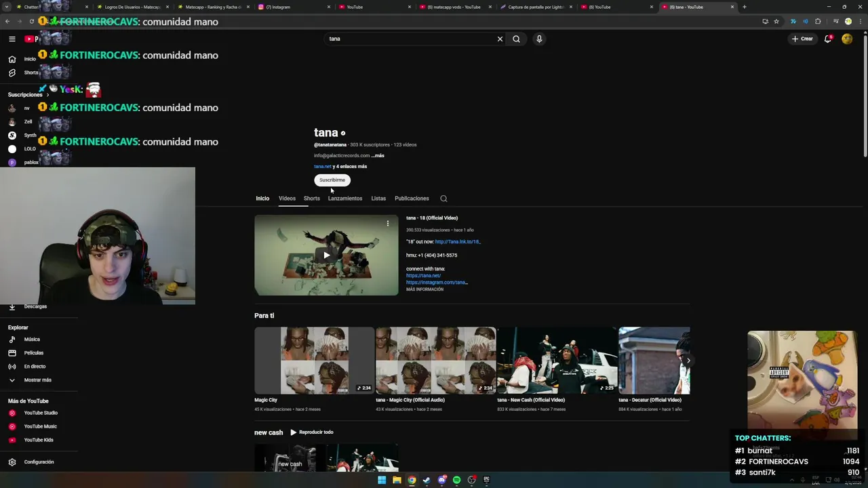The width and height of the screenshot is (868, 488).
Task: Open the tana - 18 (Official Video) title
Action: coord(432,218)
